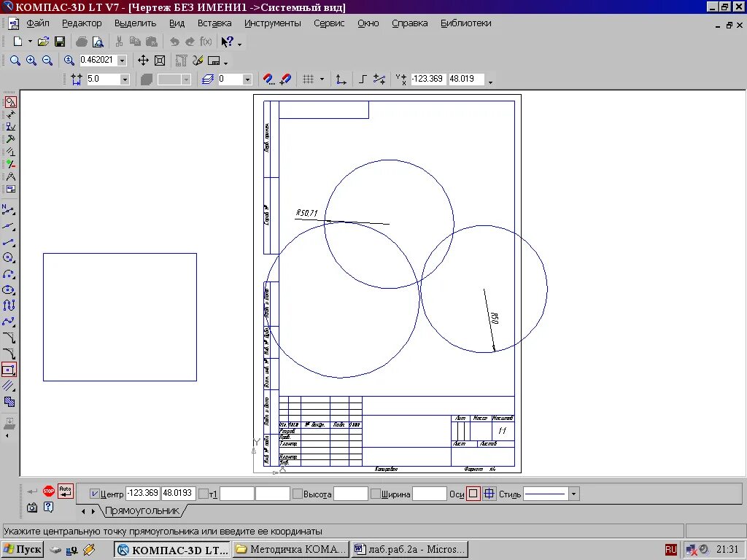
Task: Toggle the orthogonal drawing mode icon
Action: [363, 79]
